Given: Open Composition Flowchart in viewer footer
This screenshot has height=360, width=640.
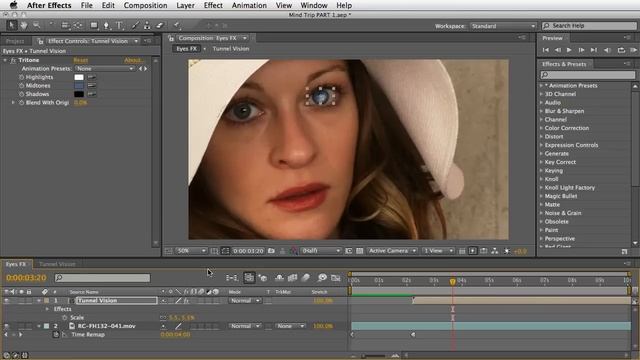Looking at the screenshot, I should (x=495, y=251).
